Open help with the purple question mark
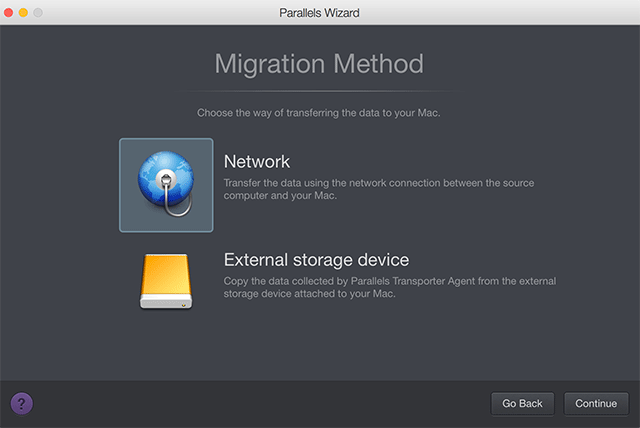Screen dimensions: 640x428 [x=22, y=404]
